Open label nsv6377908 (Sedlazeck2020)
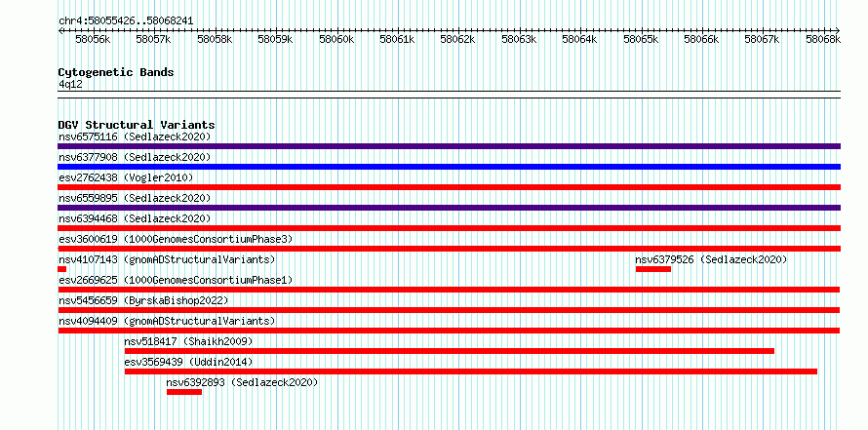Screen dimensions: 868x430 pyautogui.click(x=135, y=157)
